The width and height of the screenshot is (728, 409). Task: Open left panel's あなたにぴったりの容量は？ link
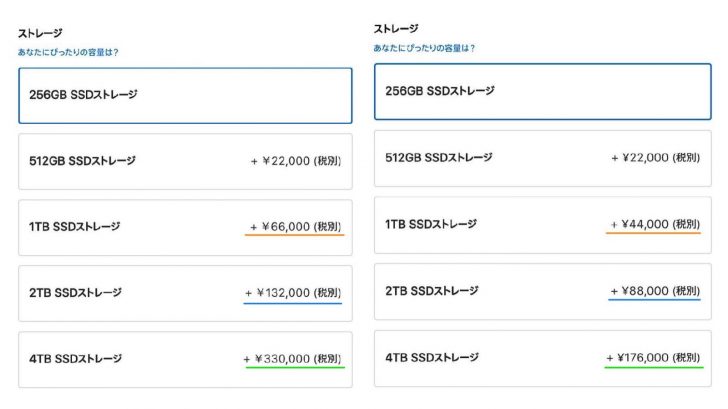pos(68,52)
